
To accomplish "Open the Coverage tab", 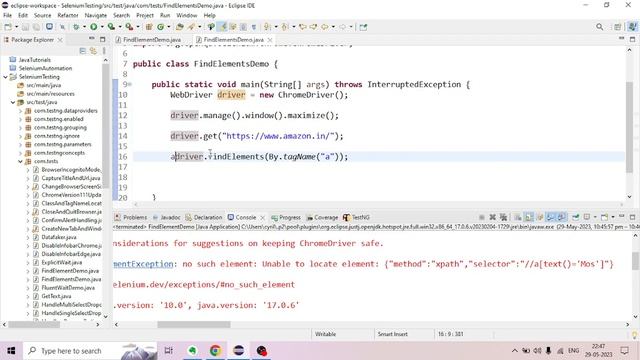I will tap(322, 218).
